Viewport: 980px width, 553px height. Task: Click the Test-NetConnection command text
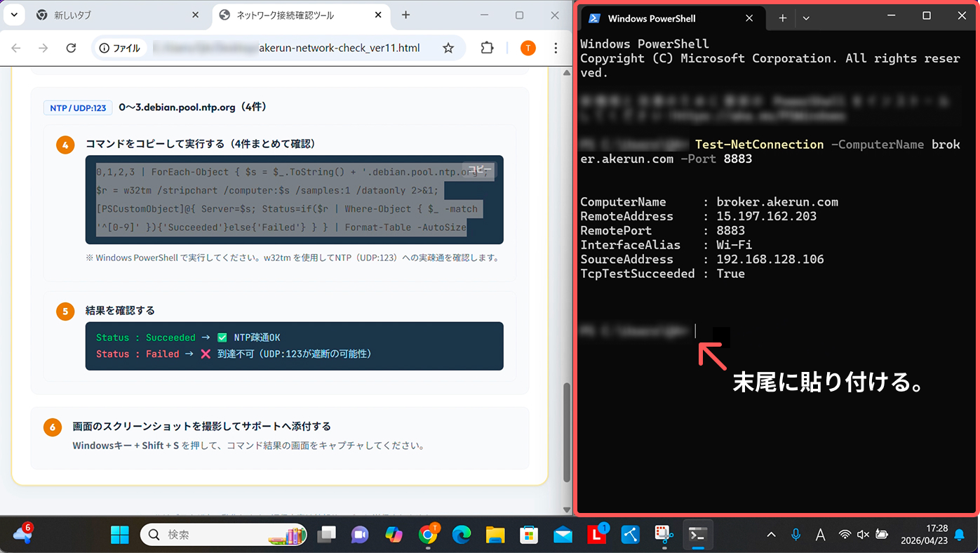(x=759, y=144)
